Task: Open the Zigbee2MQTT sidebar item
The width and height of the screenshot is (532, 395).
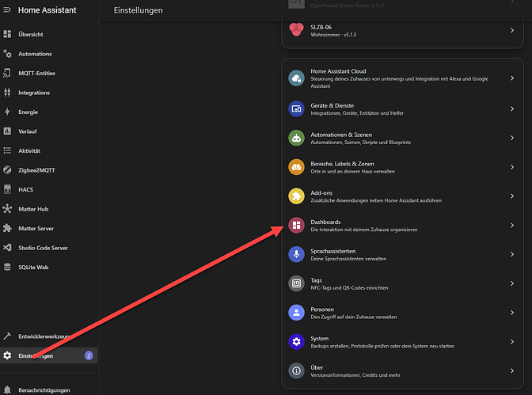Action: tap(36, 170)
